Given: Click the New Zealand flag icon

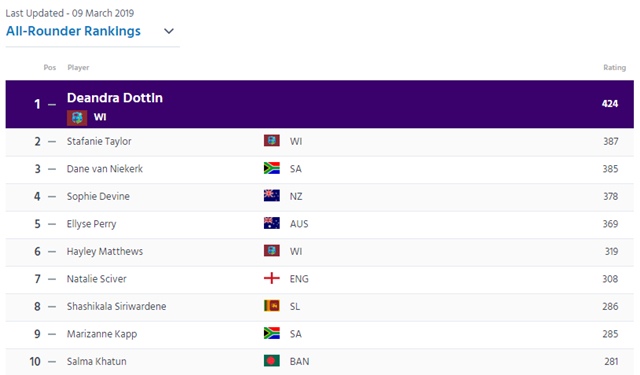Looking at the screenshot, I should tap(272, 196).
